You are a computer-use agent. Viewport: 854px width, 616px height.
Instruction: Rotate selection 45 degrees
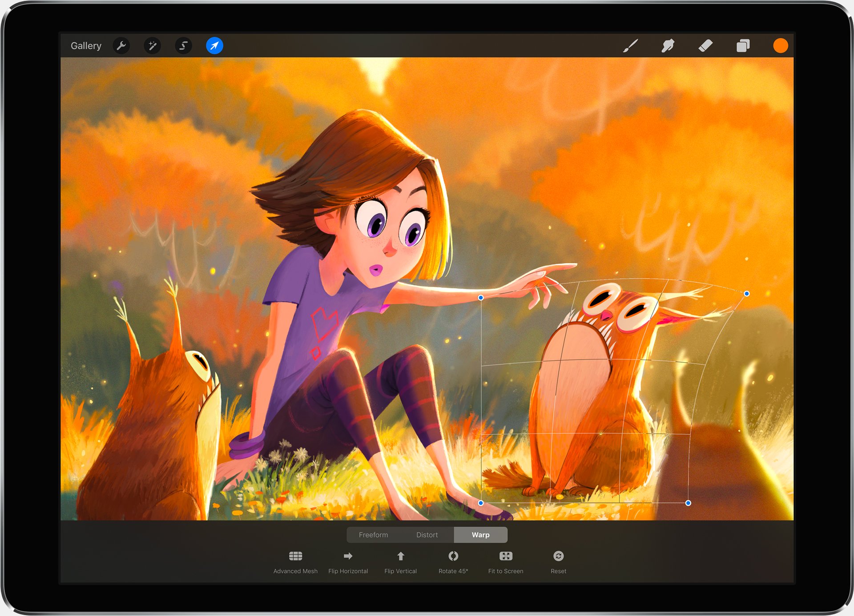click(x=453, y=561)
